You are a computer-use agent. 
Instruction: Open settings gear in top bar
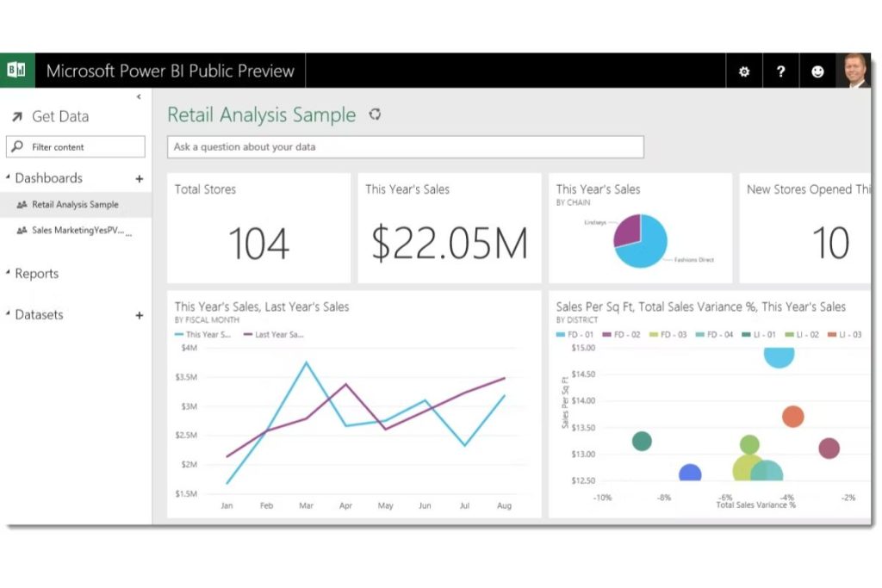743,71
